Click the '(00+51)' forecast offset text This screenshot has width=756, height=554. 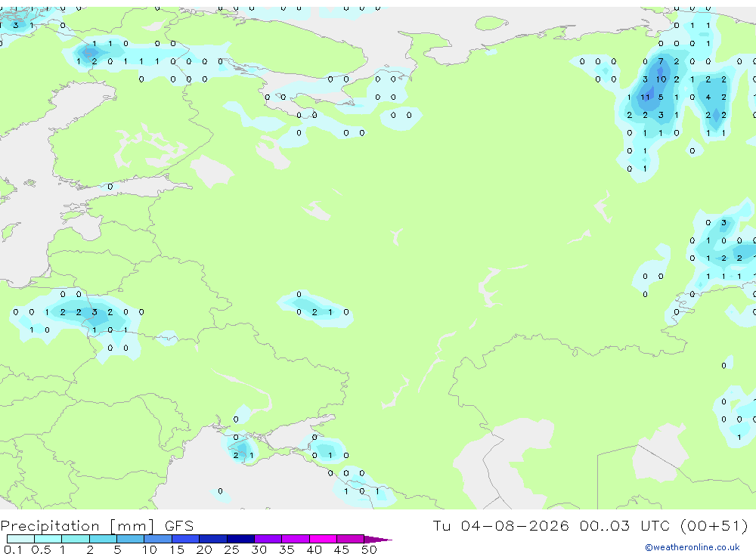pyautogui.click(x=714, y=525)
